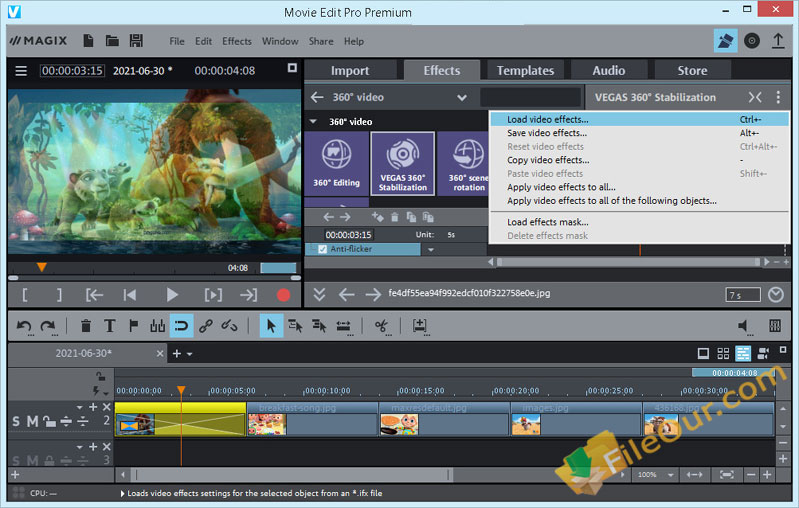The width and height of the screenshot is (799, 508).
Task: Click the preview position slider marker
Action: [42, 267]
